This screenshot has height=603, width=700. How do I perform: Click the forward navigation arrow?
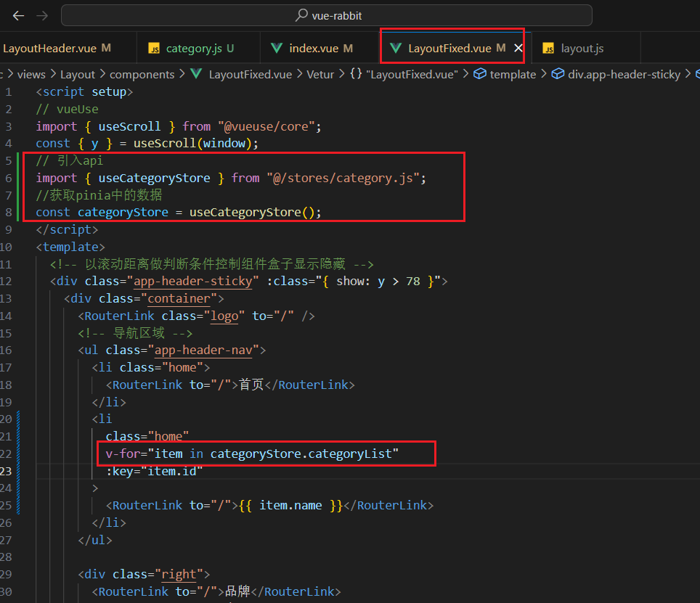[x=42, y=15]
